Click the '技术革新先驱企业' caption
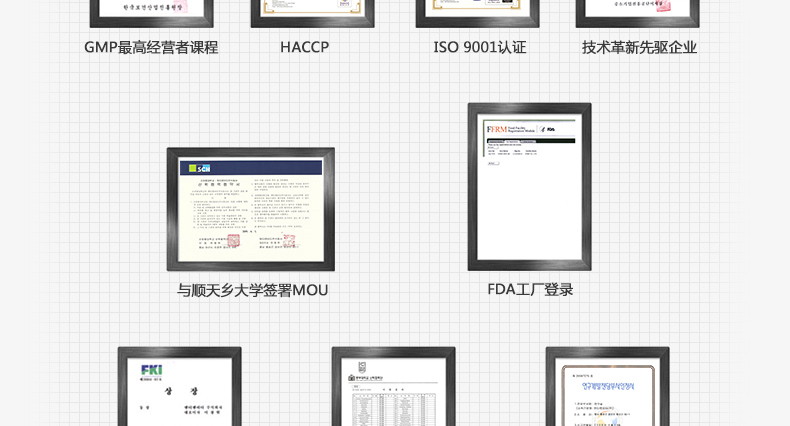Image resolution: width=790 pixels, height=426 pixels. coord(639,47)
